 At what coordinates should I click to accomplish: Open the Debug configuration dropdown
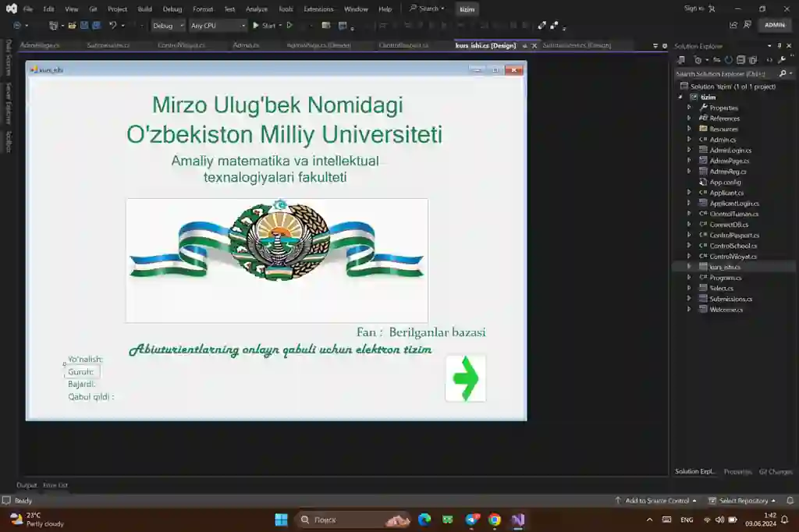coord(166,26)
